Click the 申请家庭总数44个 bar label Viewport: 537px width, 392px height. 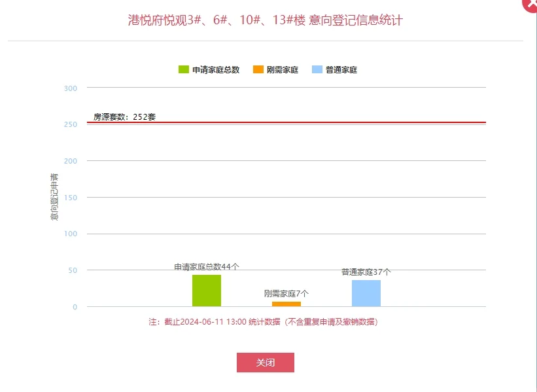point(207,266)
